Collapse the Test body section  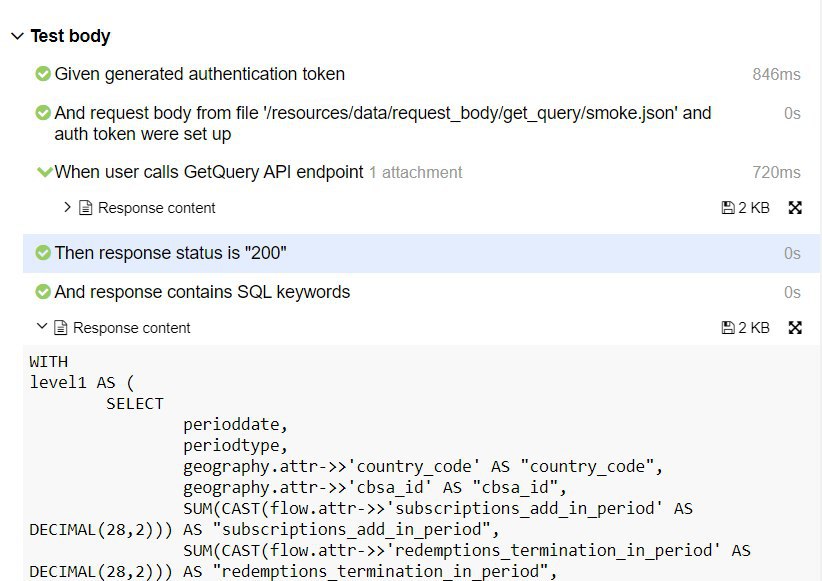click(17, 36)
